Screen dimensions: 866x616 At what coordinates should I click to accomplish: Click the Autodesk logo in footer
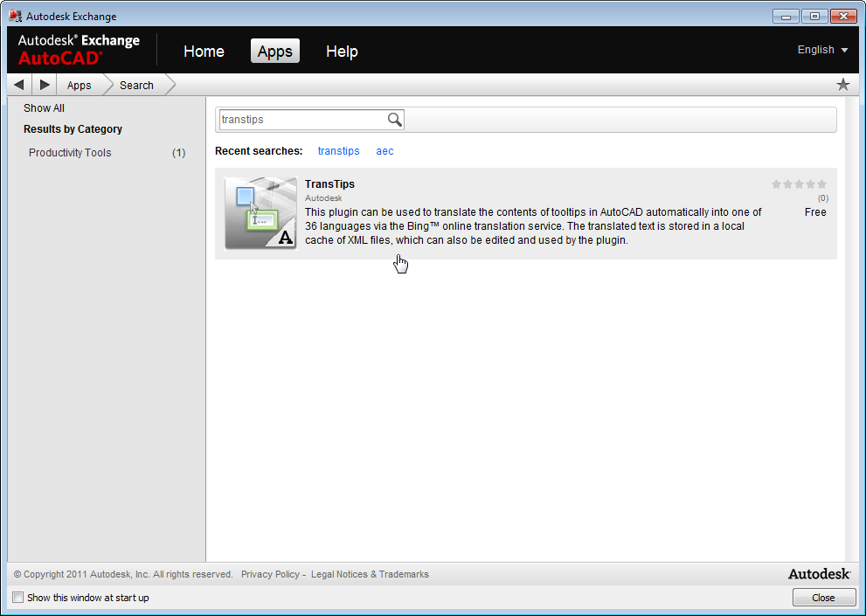(819, 574)
